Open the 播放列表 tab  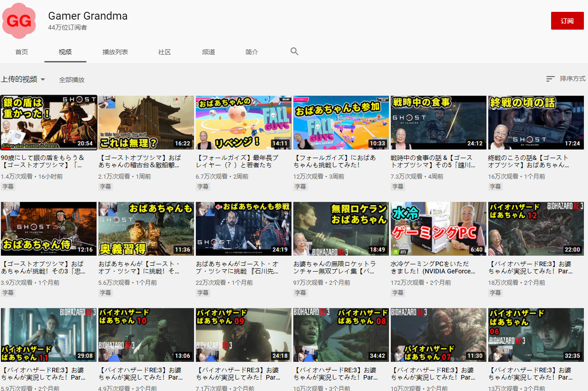pos(115,52)
